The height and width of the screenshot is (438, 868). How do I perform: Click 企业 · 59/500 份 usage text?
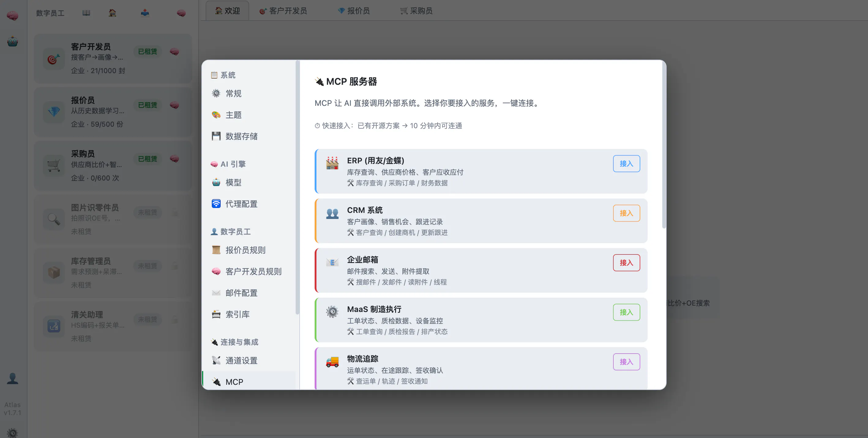pyautogui.click(x=97, y=124)
